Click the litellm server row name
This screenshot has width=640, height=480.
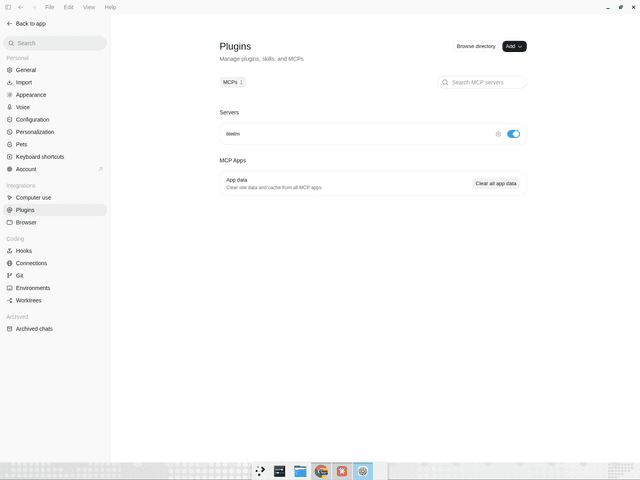[233, 134]
